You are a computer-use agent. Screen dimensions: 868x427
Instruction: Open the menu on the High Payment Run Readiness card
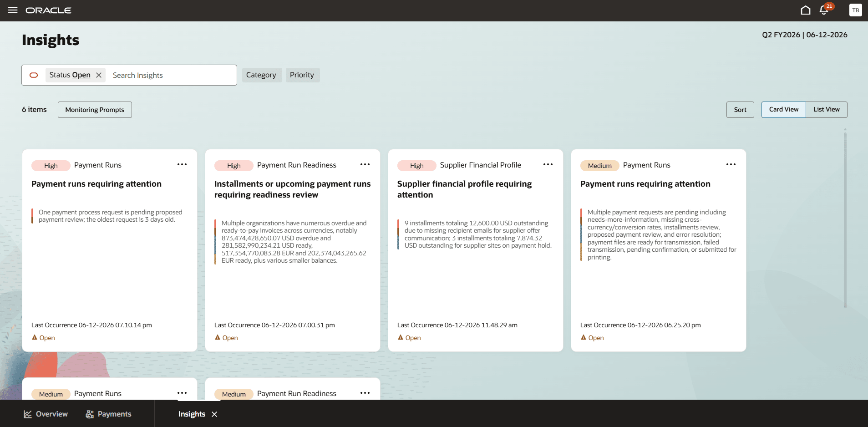tap(365, 164)
